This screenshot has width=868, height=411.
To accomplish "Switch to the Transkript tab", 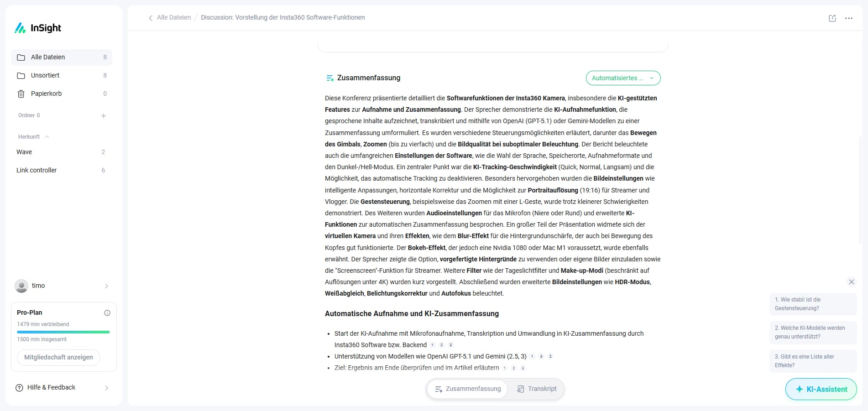I will point(537,389).
